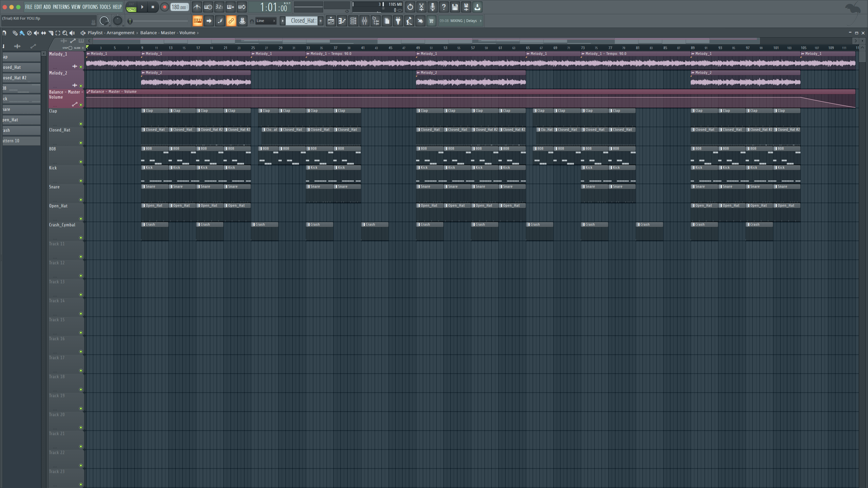Select the Slip tool in playlist toolbar
The height and width of the screenshot is (488, 868).
point(43,33)
